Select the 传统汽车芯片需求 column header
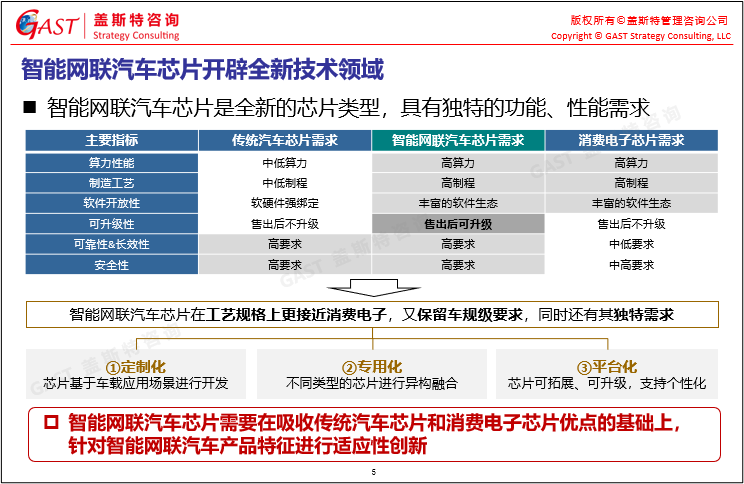 (284, 141)
